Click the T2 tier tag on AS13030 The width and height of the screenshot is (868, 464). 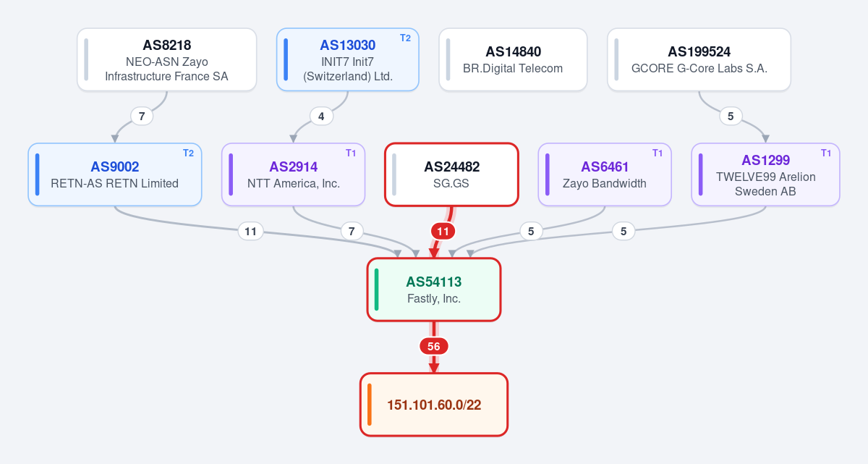tap(405, 38)
